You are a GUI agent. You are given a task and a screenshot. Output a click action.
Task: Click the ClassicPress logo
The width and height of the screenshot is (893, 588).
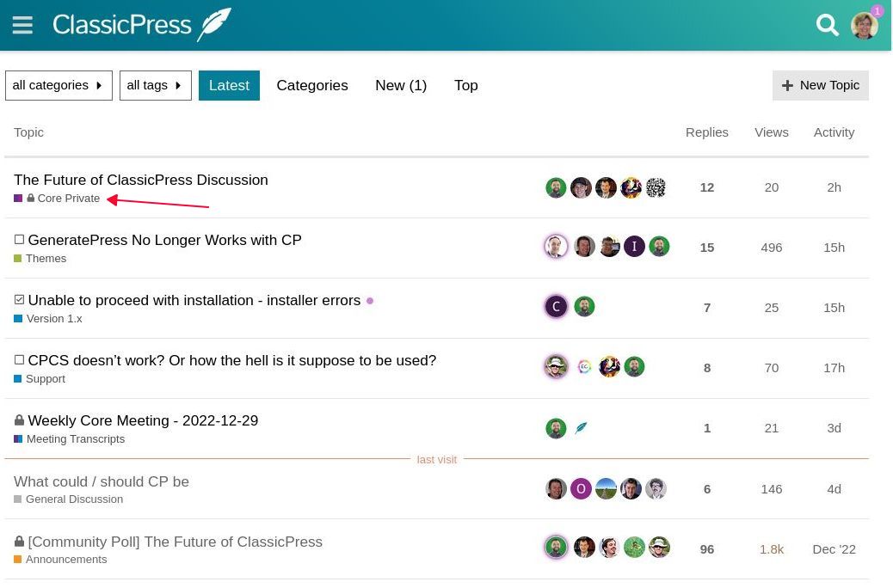click(x=142, y=24)
